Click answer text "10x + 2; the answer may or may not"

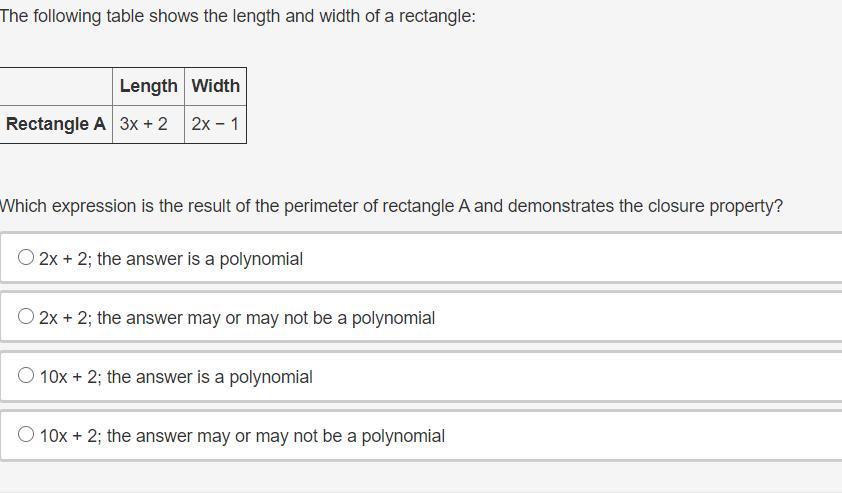click(242, 436)
